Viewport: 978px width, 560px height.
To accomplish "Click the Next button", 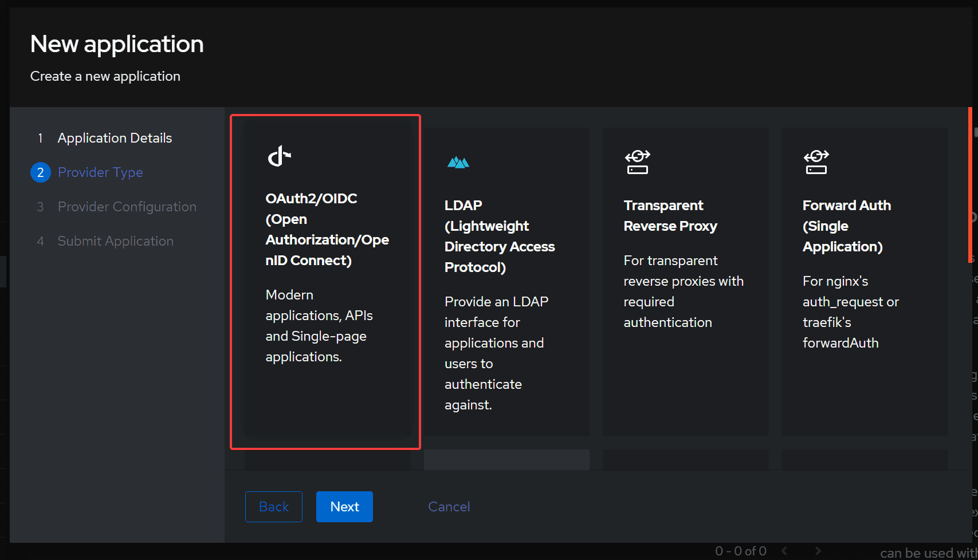I will pyautogui.click(x=344, y=506).
